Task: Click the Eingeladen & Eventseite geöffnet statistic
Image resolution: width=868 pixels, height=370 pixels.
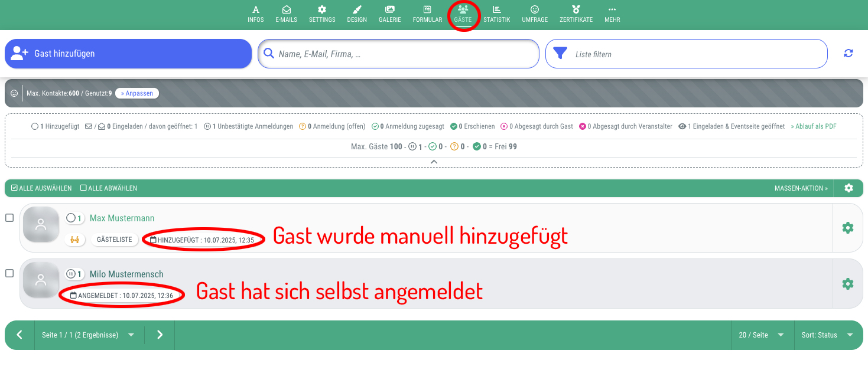Action: pyautogui.click(x=732, y=126)
